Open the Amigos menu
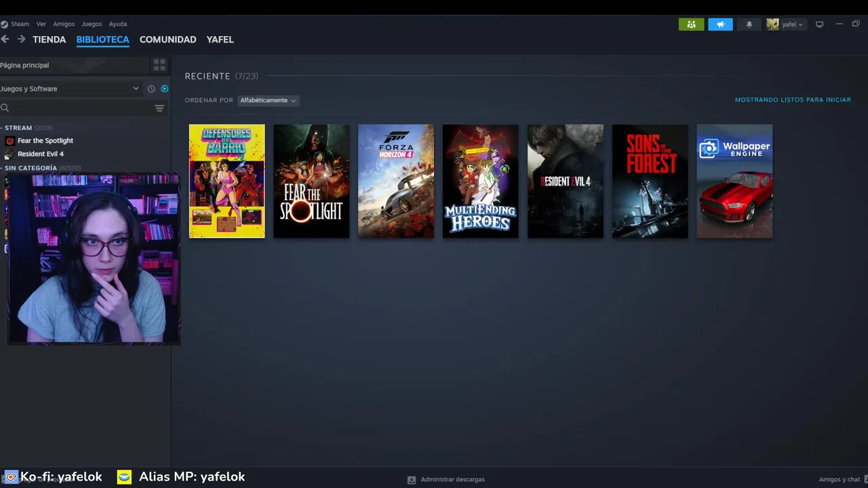Viewport: 868px width, 488px height. click(x=64, y=24)
